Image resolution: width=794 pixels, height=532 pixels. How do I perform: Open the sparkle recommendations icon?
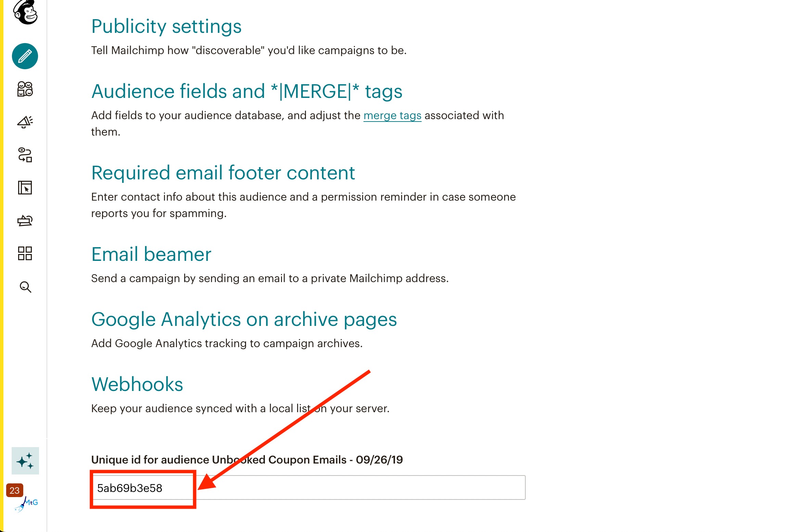coord(25,461)
